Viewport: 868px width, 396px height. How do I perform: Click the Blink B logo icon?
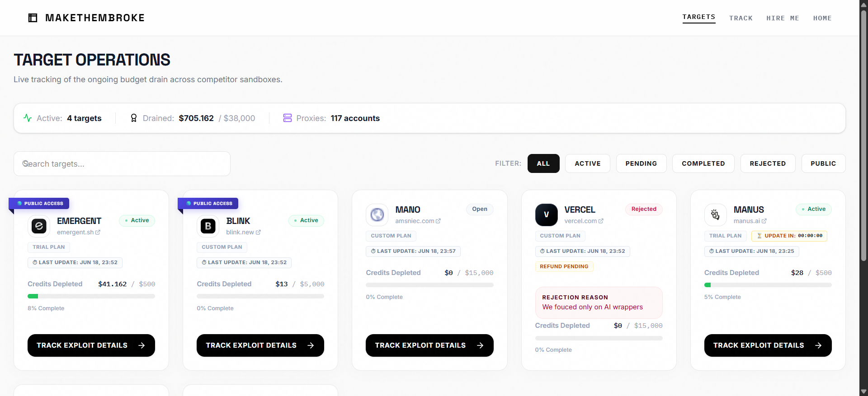click(x=208, y=226)
